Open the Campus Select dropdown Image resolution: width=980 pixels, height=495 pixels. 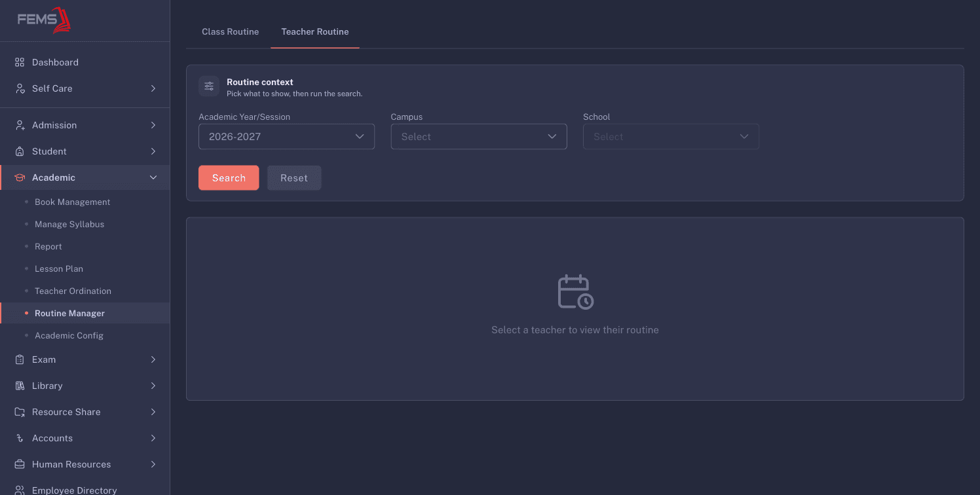[x=479, y=137]
